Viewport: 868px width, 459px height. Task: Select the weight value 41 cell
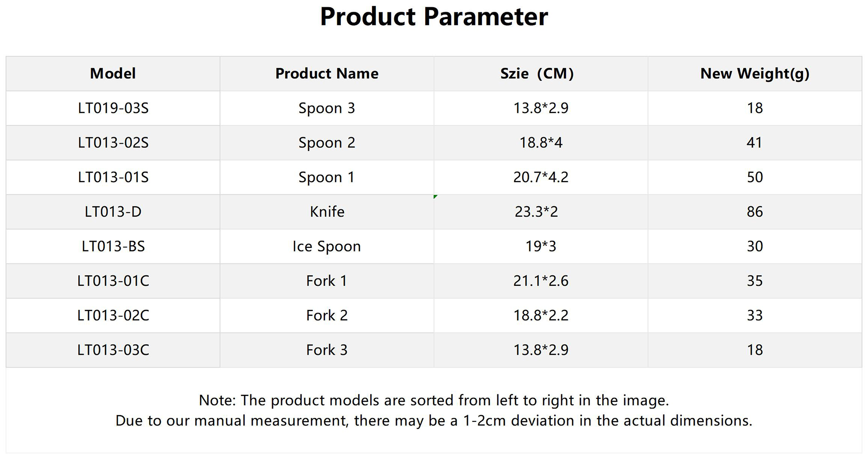pos(755,143)
